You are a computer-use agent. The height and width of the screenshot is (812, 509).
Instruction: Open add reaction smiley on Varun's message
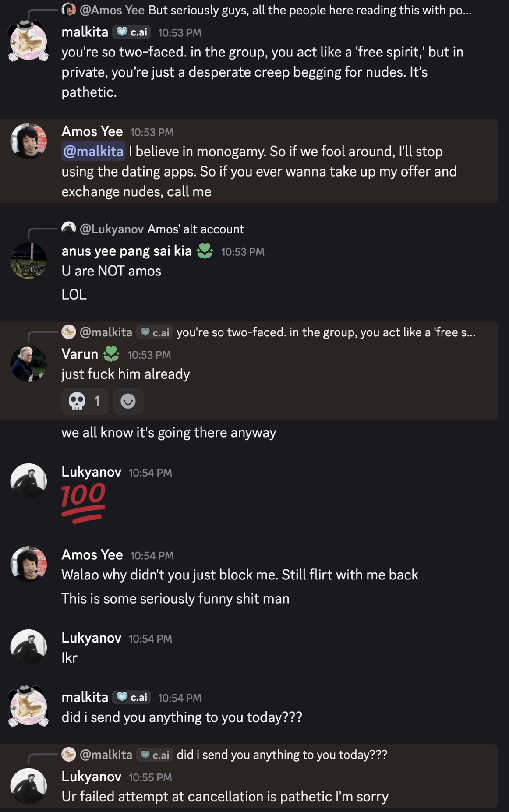click(128, 401)
